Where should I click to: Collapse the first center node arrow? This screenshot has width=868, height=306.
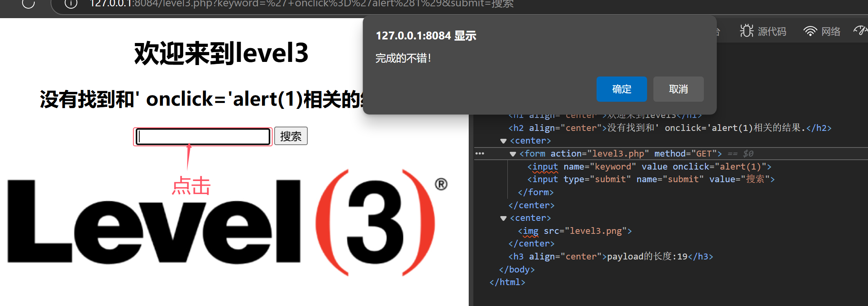pyautogui.click(x=503, y=141)
